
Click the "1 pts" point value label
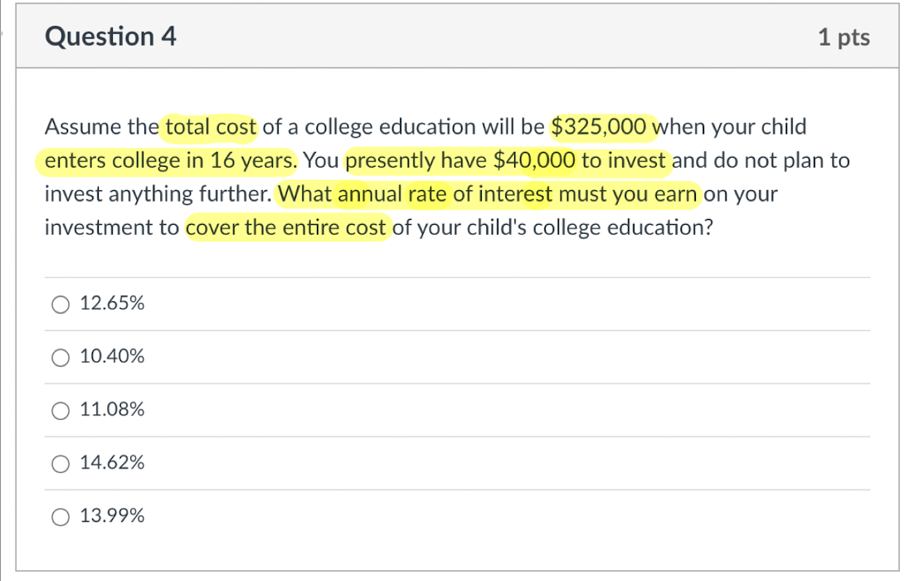[843, 37]
